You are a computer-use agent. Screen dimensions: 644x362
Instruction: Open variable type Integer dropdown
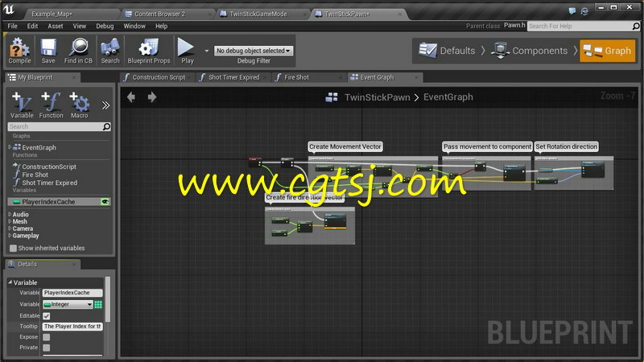coord(68,304)
